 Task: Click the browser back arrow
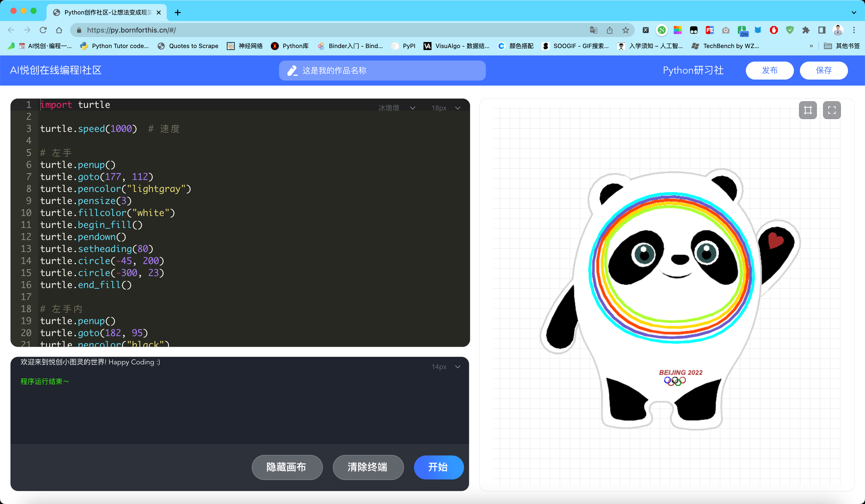pos(11,30)
